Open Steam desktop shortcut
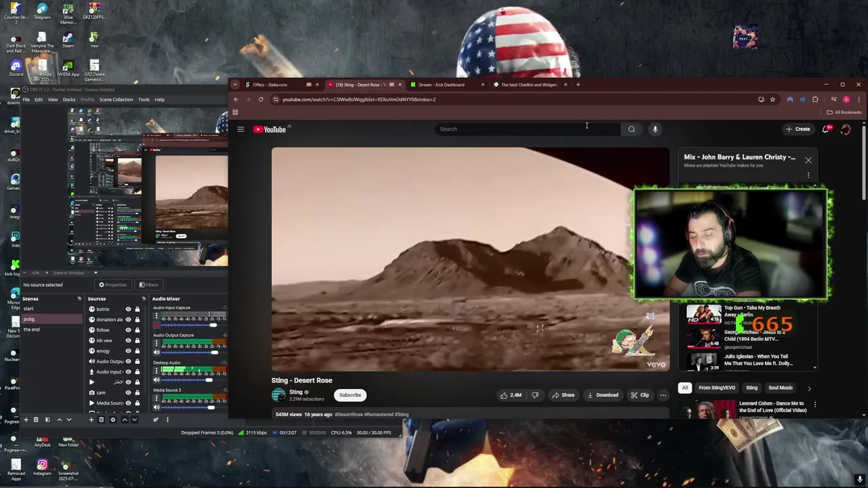868x488 pixels. tap(68, 40)
